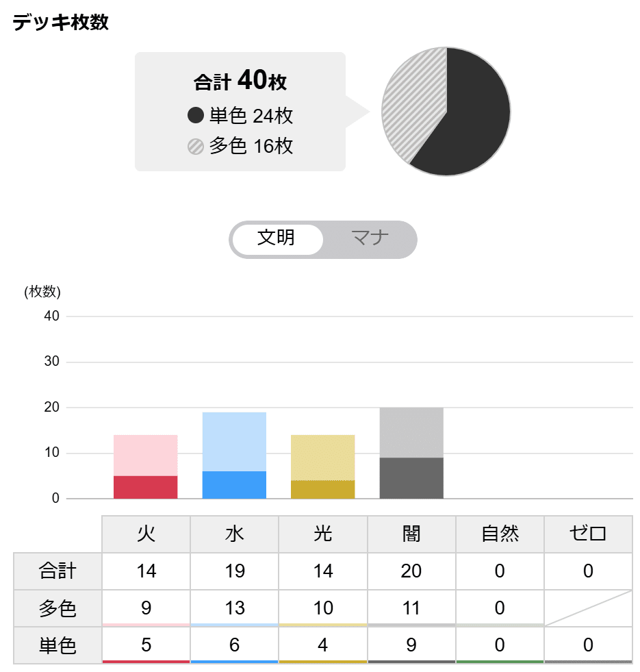Click the 闇 total value 20
Image resolution: width=640 pixels, height=672 pixels.
click(411, 569)
